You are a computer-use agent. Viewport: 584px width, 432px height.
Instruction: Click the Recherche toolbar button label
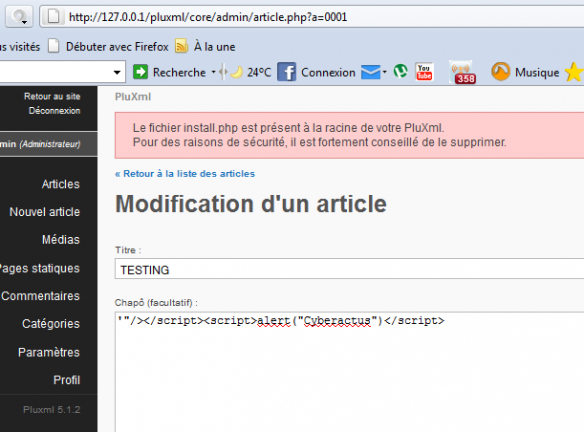click(x=179, y=72)
